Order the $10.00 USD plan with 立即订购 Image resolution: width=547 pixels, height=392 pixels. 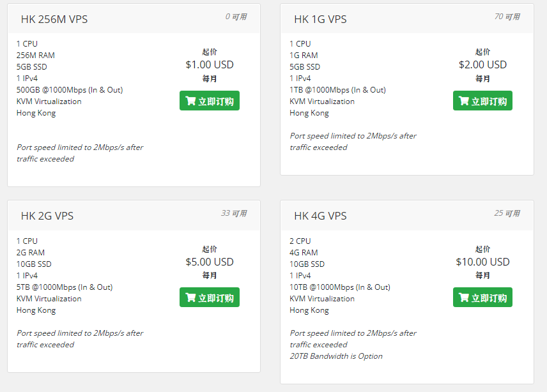[482, 298]
